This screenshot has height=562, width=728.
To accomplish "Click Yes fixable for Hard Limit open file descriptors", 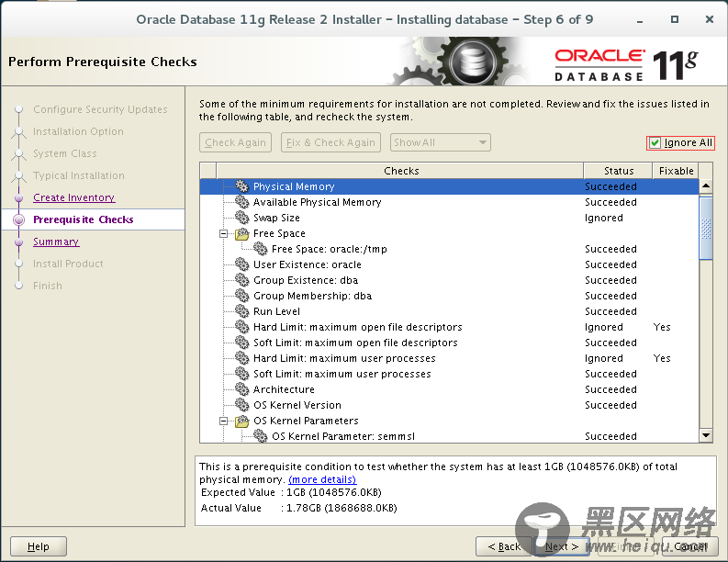I will [x=662, y=327].
